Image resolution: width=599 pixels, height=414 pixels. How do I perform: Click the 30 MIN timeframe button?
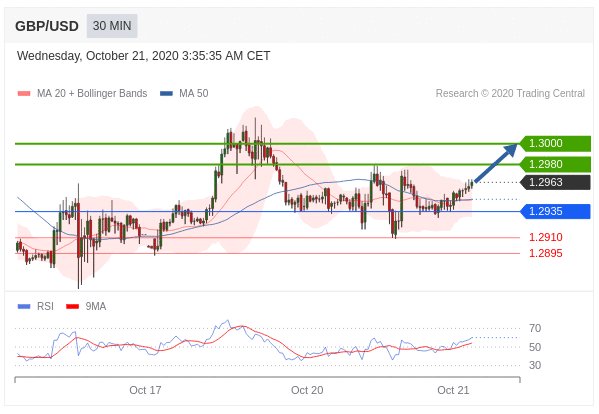click(112, 26)
